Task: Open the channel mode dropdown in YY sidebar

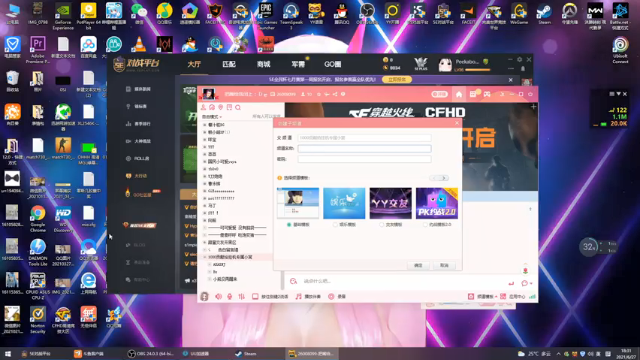Action: (212, 117)
